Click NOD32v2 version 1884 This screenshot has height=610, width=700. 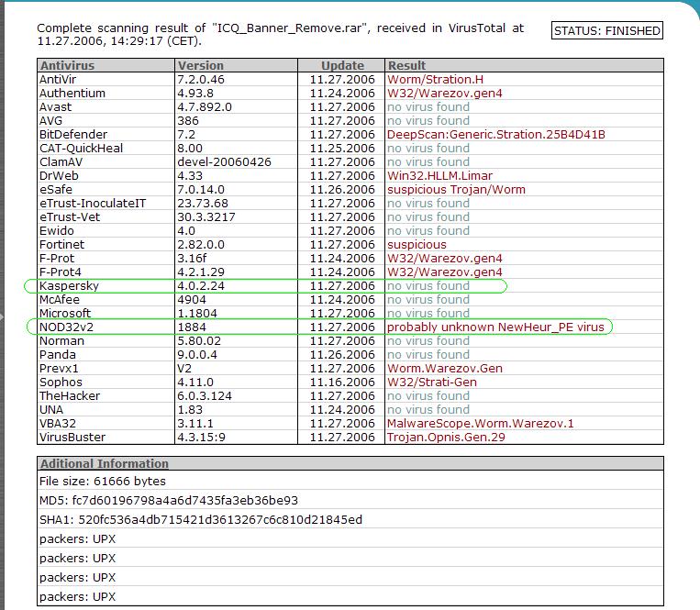pos(192,327)
